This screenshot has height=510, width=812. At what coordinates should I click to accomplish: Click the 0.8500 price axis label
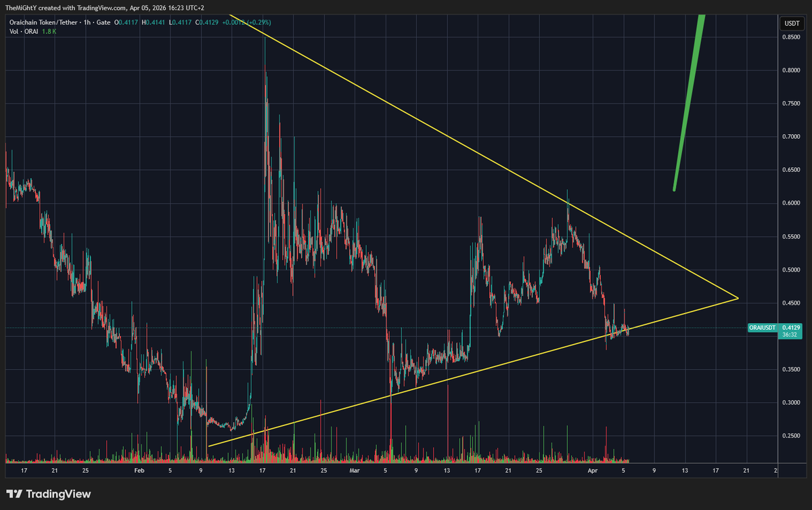[x=792, y=37]
